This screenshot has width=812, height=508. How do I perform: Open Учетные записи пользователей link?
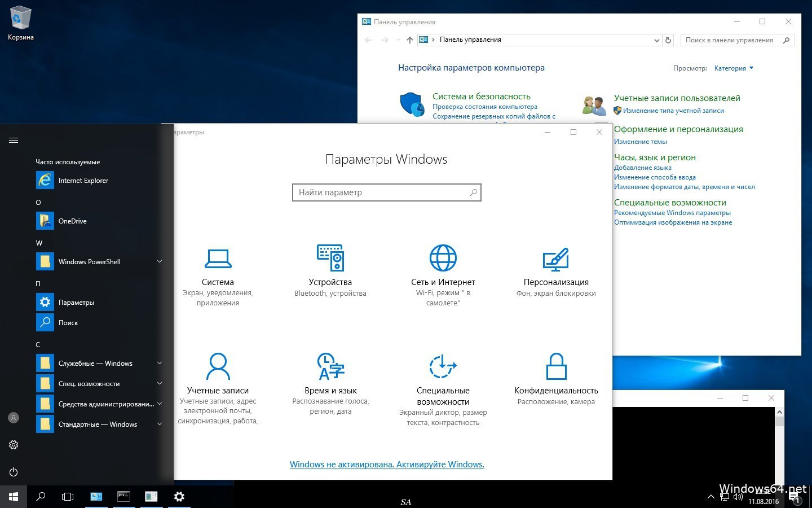pos(677,98)
